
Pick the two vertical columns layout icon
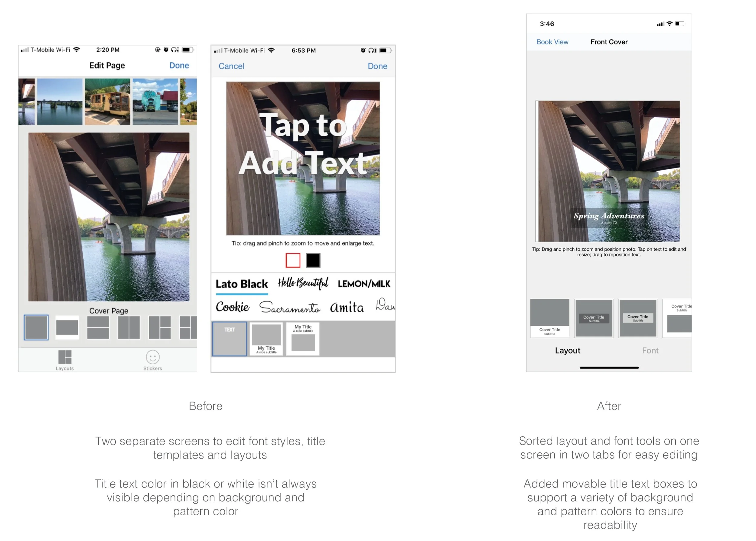click(129, 327)
